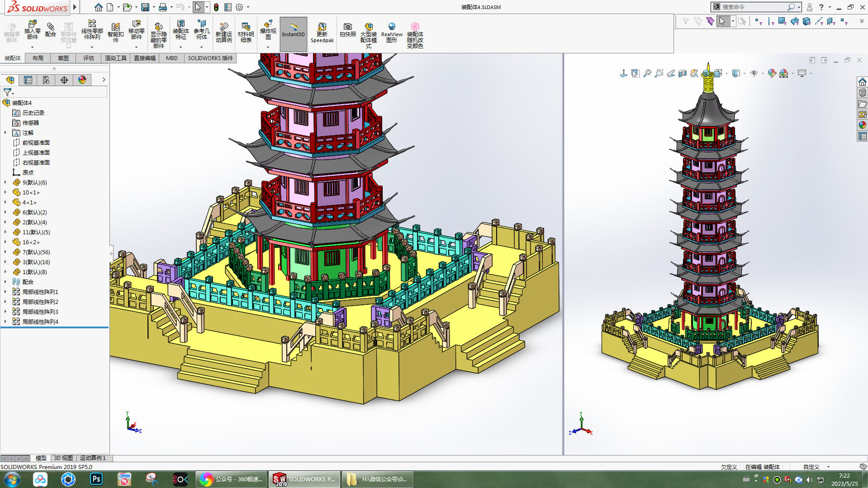Toggle RealView 图形 graphics
Viewport: 868px width, 488px height.
392,33
